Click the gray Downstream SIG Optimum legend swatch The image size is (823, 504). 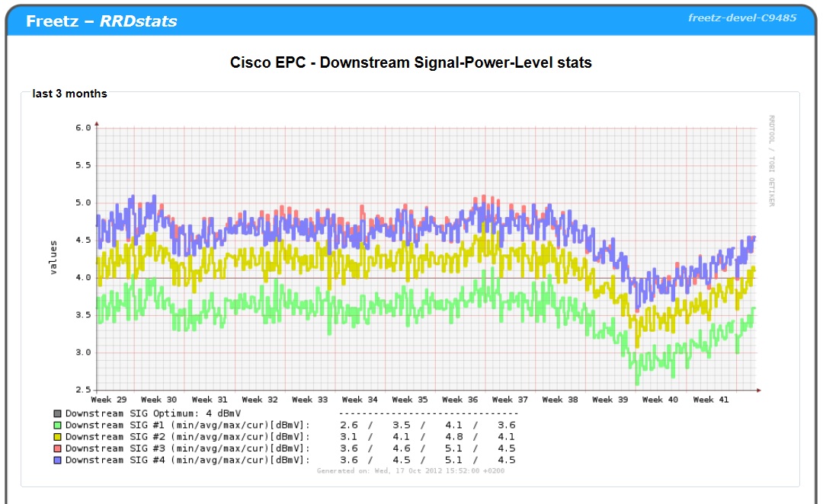tap(57, 413)
